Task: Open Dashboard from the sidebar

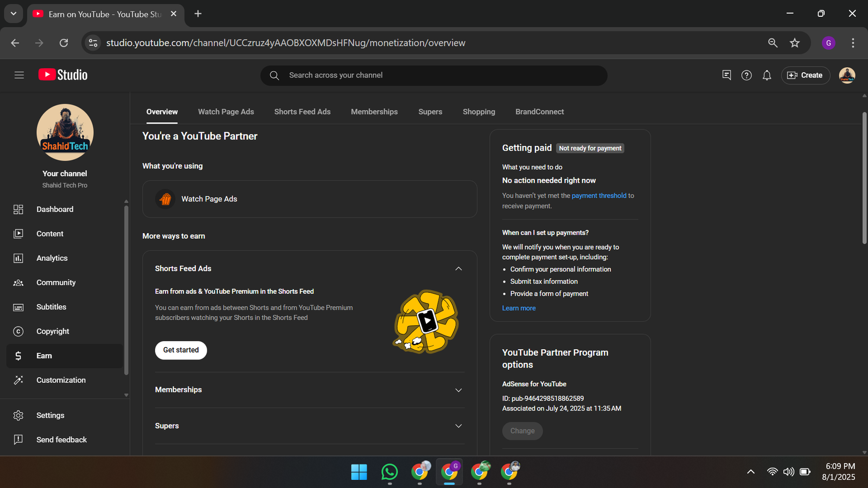Action: (65, 209)
